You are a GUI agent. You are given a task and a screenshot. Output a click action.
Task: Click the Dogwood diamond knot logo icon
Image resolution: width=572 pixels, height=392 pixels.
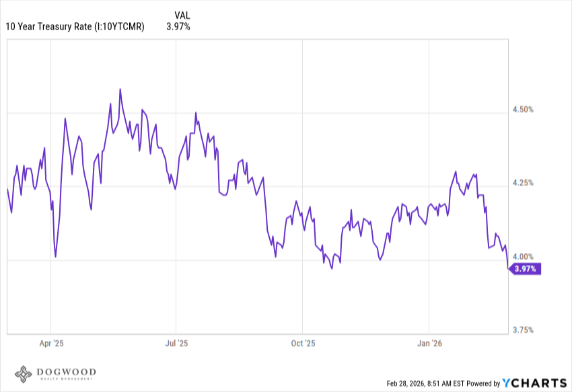[24, 376]
